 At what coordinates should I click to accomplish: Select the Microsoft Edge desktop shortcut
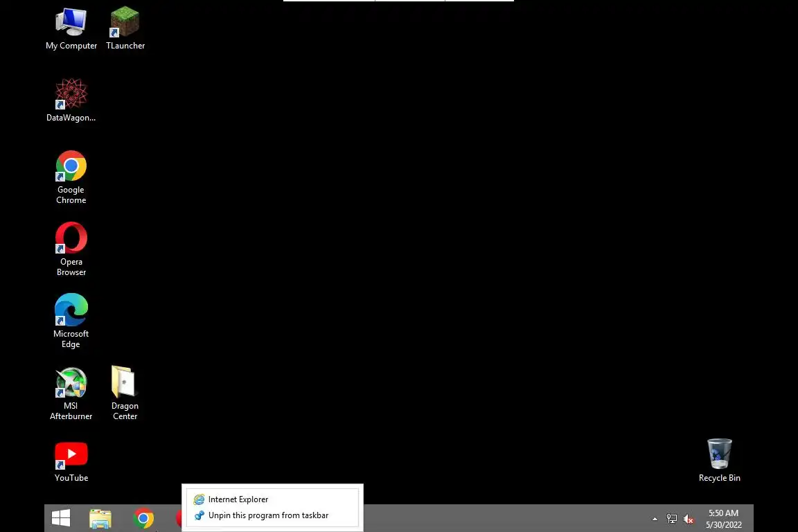click(x=71, y=321)
